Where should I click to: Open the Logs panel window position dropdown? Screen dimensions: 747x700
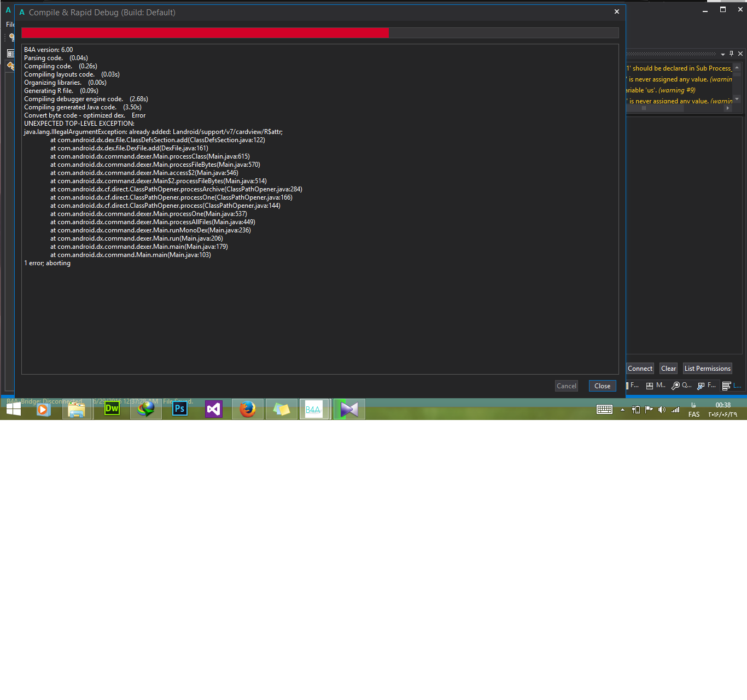click(723, 54)
